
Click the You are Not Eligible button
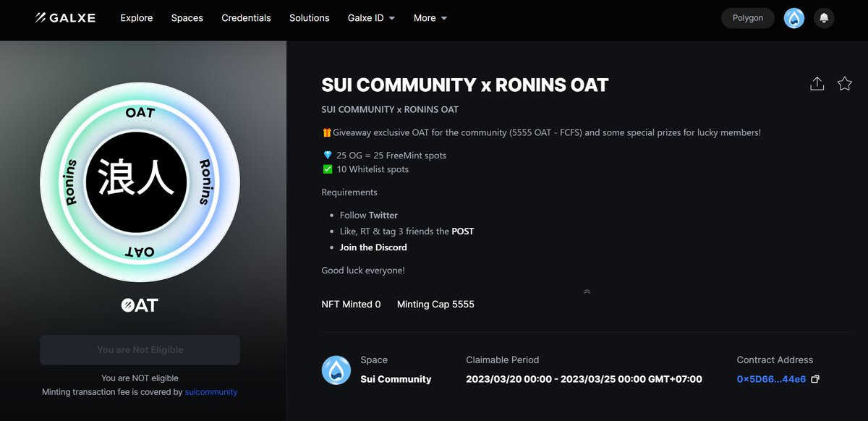[x=140, y=349]
